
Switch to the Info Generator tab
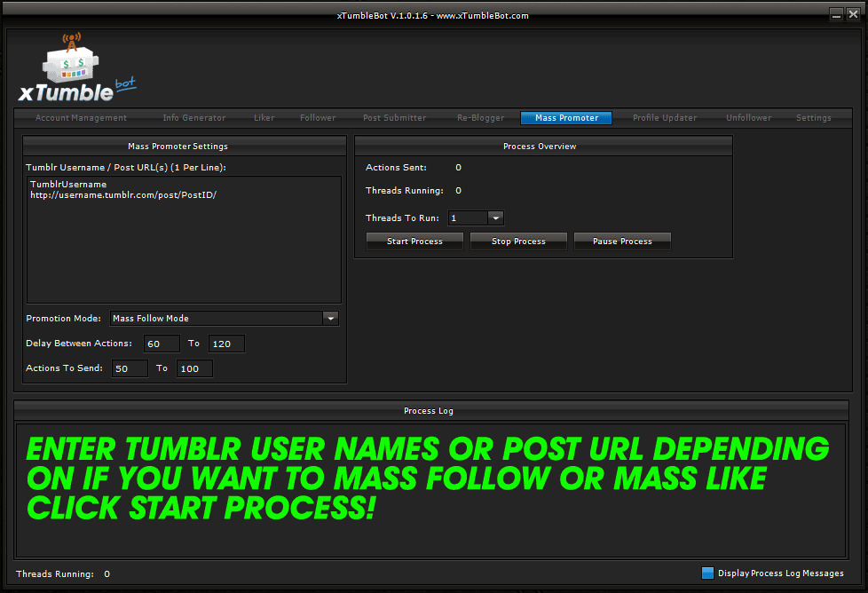pyautogui.click(x=193, y=118)
